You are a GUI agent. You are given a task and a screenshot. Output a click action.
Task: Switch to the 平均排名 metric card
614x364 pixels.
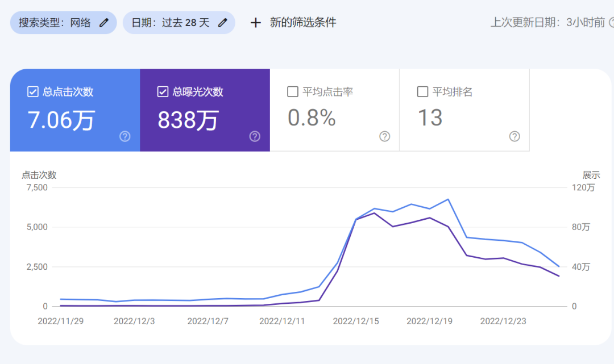tap(464, 111)
